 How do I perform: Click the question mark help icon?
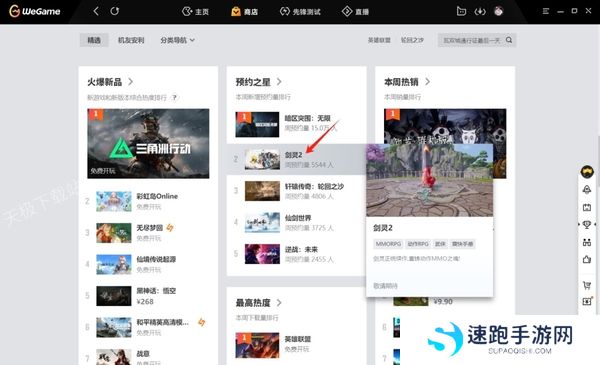coord(174,98)
